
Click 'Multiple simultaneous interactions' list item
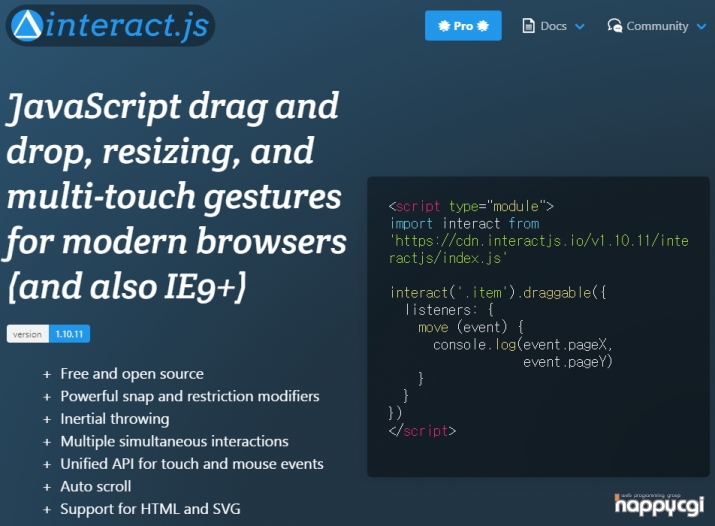174,441
